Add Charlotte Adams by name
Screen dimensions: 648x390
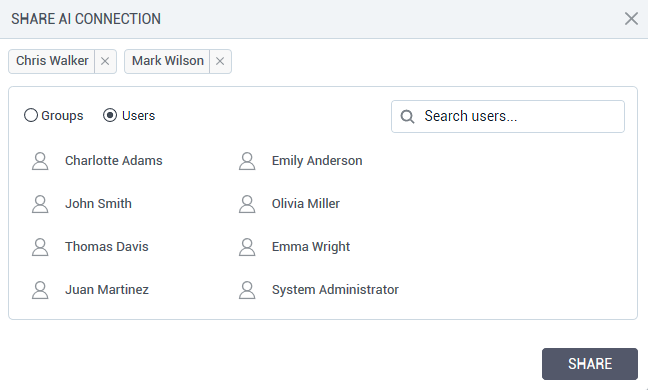(114, 161)
